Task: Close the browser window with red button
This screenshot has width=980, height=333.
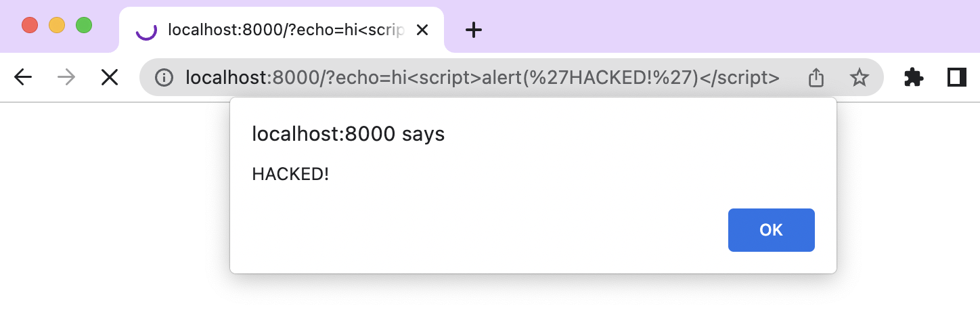Action: 30,26
